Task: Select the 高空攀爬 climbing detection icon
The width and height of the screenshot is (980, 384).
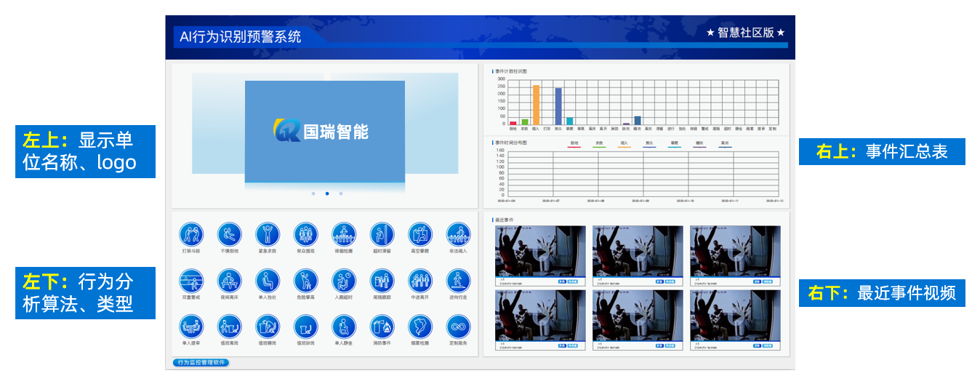Action: point(419,235)
